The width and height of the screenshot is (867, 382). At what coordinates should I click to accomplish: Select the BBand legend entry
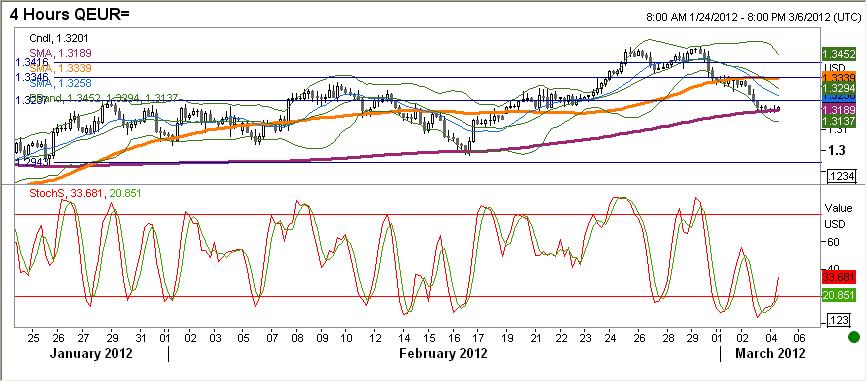tap(103, 98)
